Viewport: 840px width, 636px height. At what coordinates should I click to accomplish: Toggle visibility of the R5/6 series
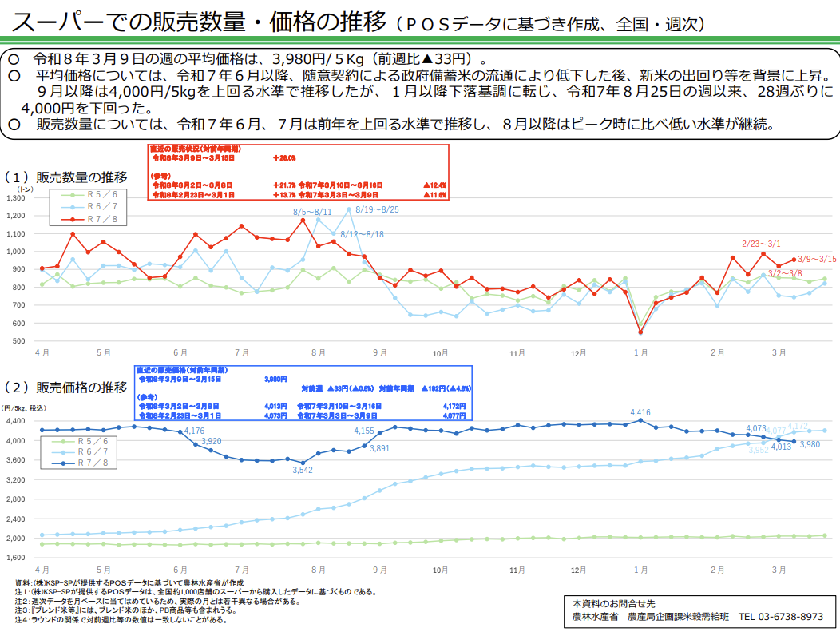[72, 195]
